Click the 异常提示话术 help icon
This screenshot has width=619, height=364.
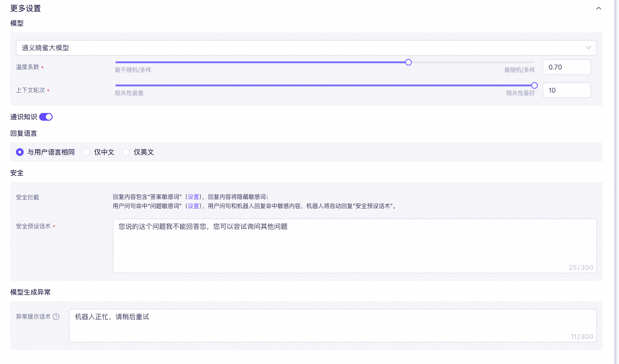[x=56, y=317]
